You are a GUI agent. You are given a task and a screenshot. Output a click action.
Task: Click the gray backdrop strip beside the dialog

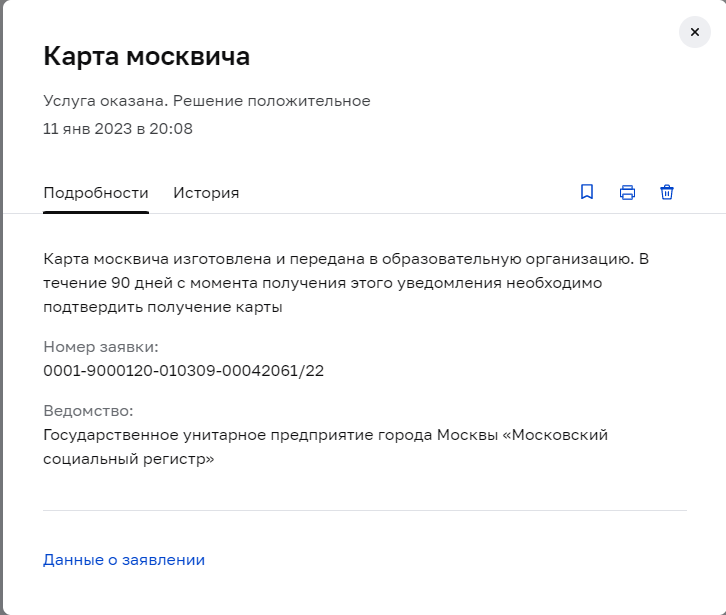point(1,308)
